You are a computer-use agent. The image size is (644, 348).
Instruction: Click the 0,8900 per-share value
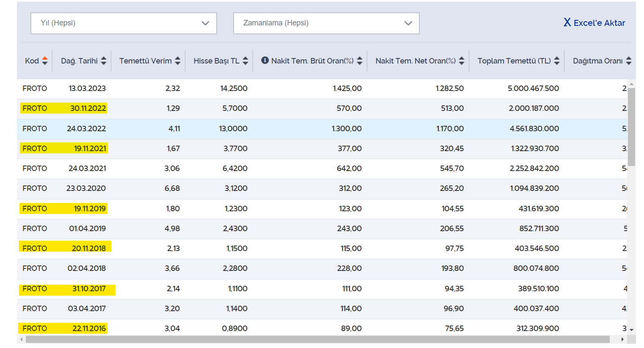tap(235, 329)
